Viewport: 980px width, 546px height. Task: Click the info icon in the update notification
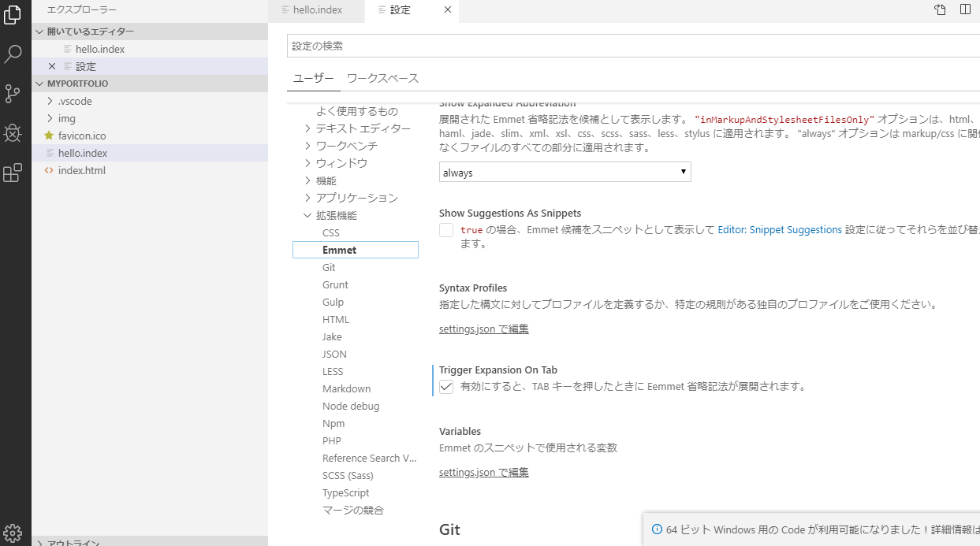657,529
